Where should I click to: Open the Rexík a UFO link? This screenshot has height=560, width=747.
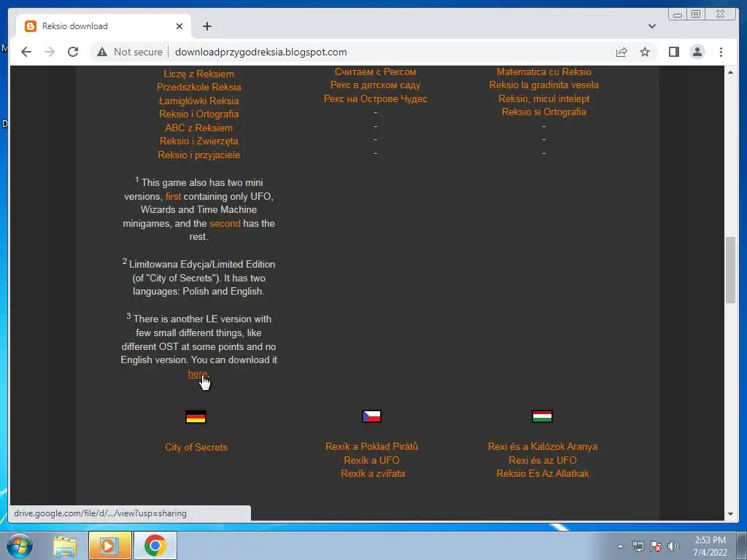371,461
